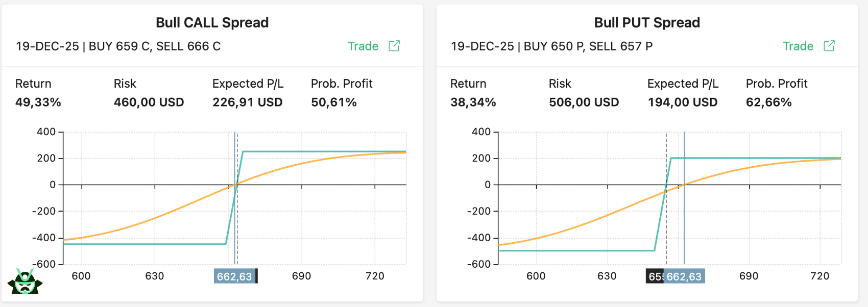Open Trade for the Bull CALL Spread

tap(364, 46)
